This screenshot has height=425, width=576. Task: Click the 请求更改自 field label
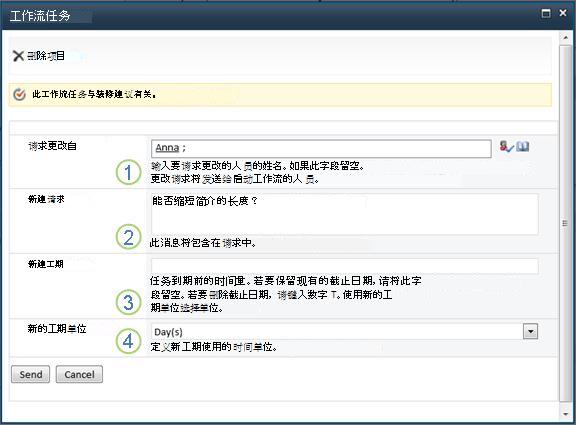tap(53, 146)
